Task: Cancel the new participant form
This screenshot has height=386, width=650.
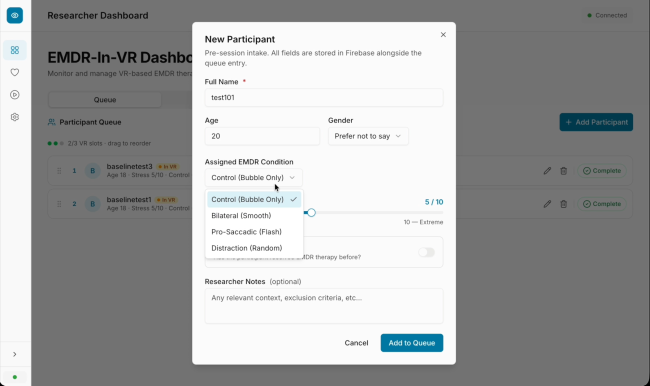Action: click(356, 343)
